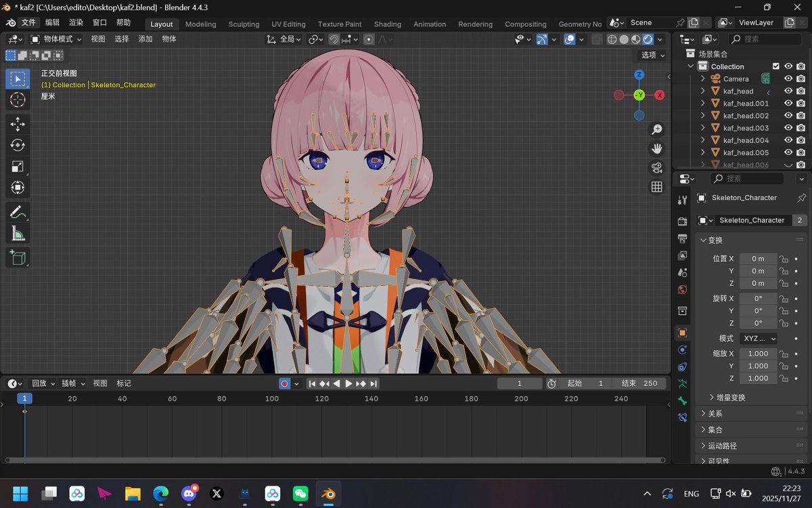Image resolution: width=812 pixels, height=508 pixels.
Task: Toggle snapping magnet icon in header
Action: (334, 39)
